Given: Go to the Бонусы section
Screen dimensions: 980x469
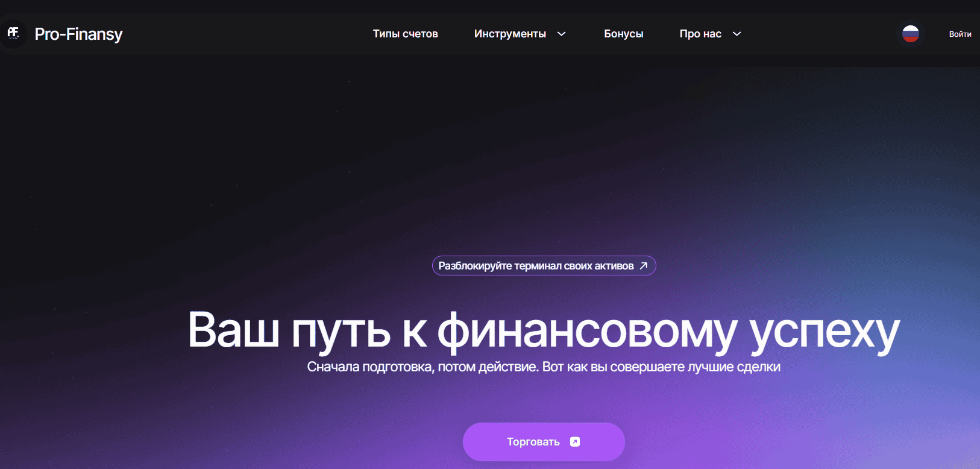Looking at the screenshot, I should pos(623,34).
